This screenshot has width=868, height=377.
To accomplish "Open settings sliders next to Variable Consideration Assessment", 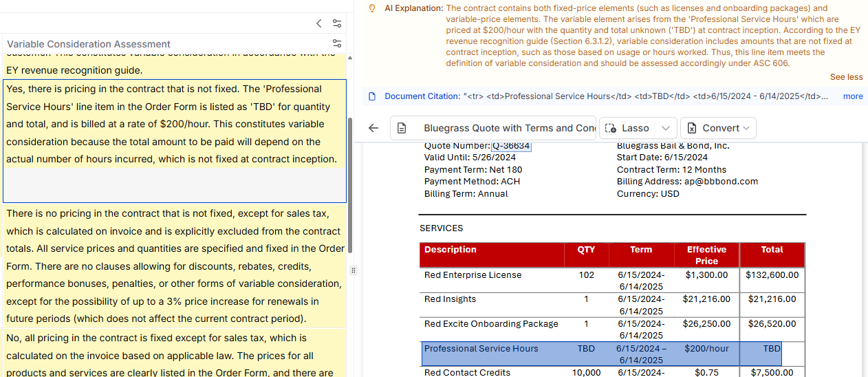I will [x=337, y=43].
